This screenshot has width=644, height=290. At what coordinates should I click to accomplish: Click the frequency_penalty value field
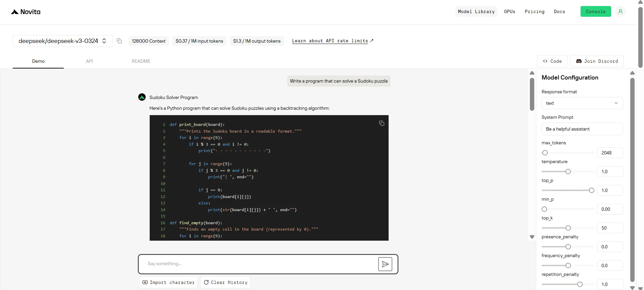610,265
